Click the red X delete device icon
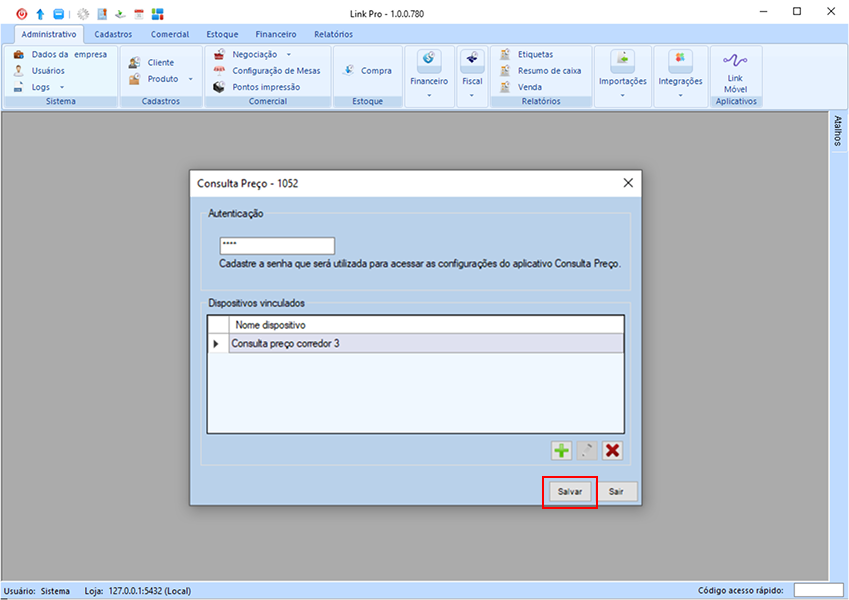This screenshot has width=849, height=600. click(x=612, y=451)
